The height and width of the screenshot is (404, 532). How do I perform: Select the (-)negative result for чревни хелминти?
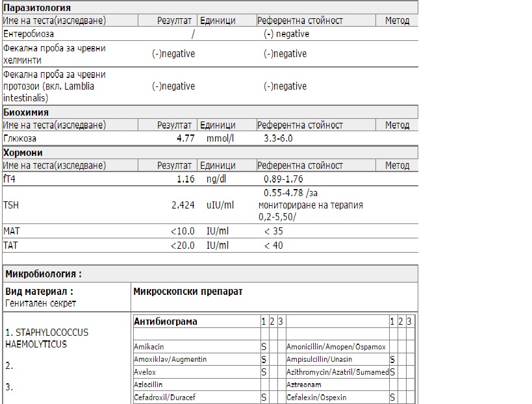173,54
